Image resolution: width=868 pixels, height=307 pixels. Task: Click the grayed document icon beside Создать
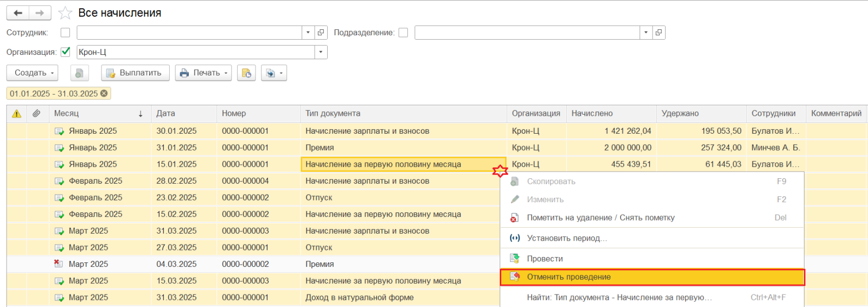click(x=79, y=73)
